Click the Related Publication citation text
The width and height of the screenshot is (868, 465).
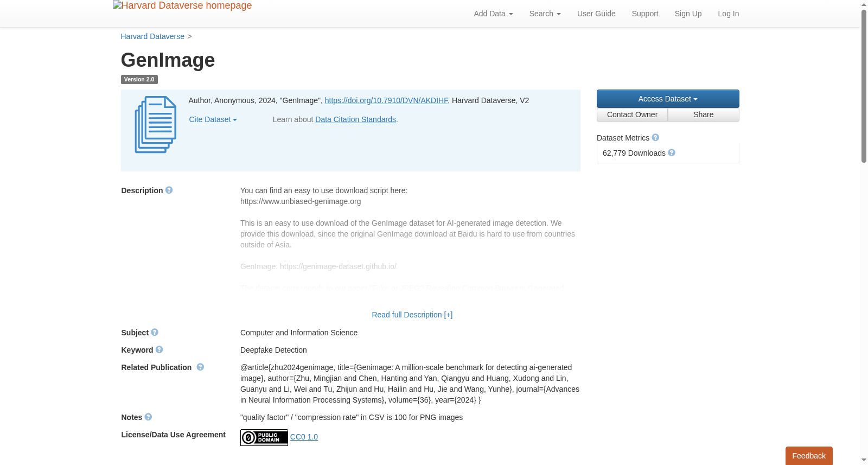(x=410, y=384)
